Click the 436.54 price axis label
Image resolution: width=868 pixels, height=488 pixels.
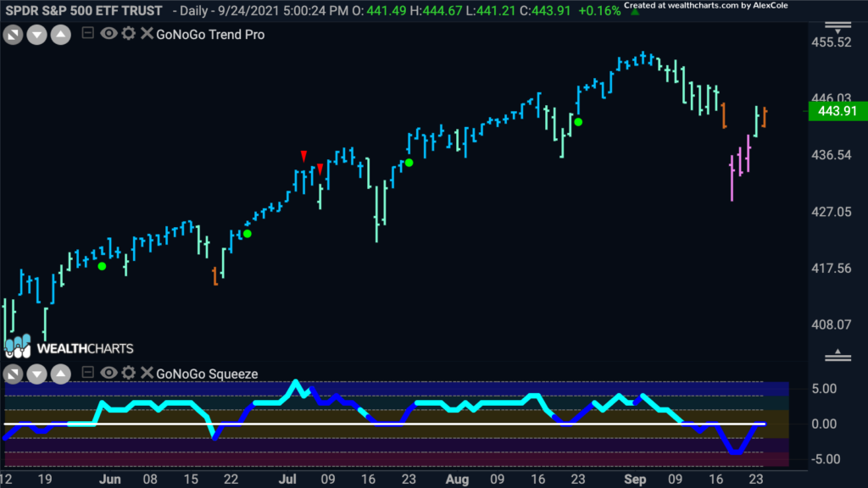pos(831,155)
